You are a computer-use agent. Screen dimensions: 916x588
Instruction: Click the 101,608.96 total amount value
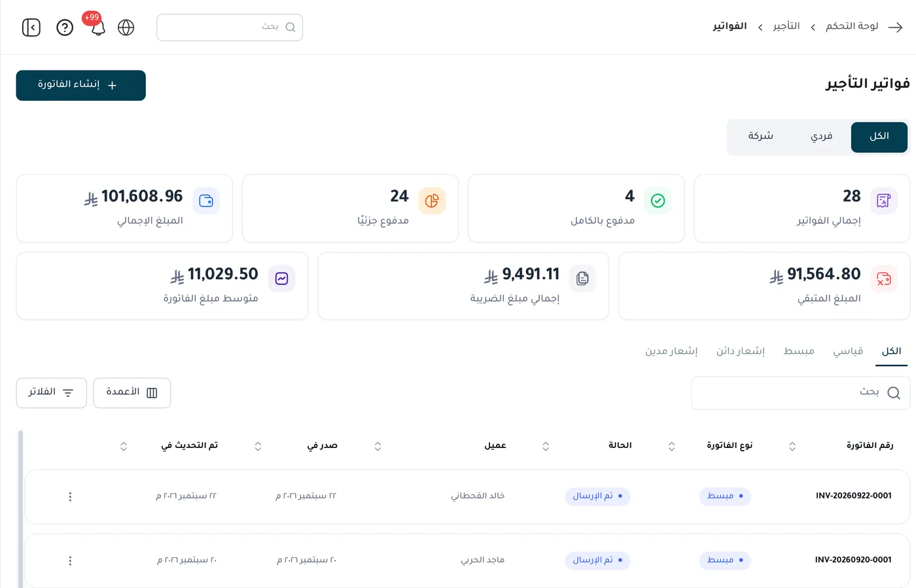pos(142,196)
